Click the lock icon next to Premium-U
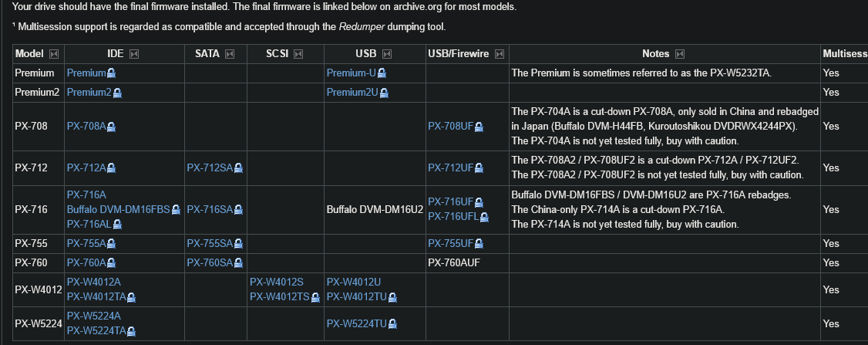 (x=382, y=73)
